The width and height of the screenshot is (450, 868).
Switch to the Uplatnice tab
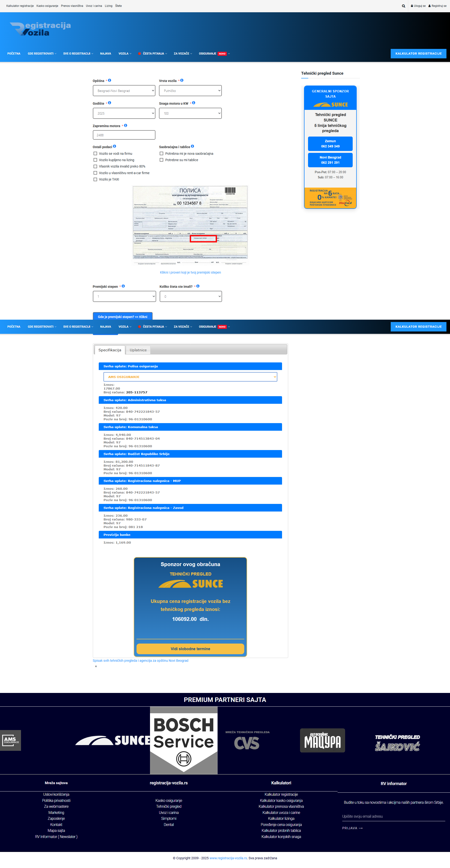click(x=138, y=350)
